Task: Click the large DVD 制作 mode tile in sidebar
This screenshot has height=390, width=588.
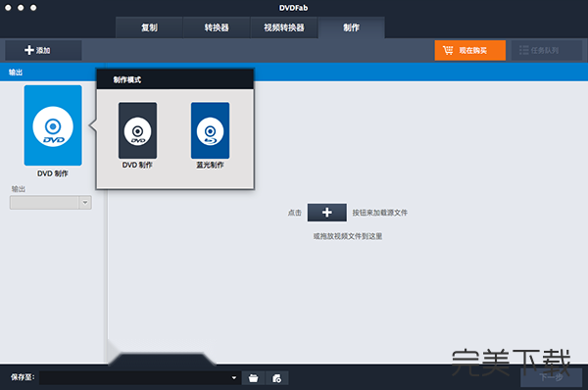Action: (x=53, y=125)
